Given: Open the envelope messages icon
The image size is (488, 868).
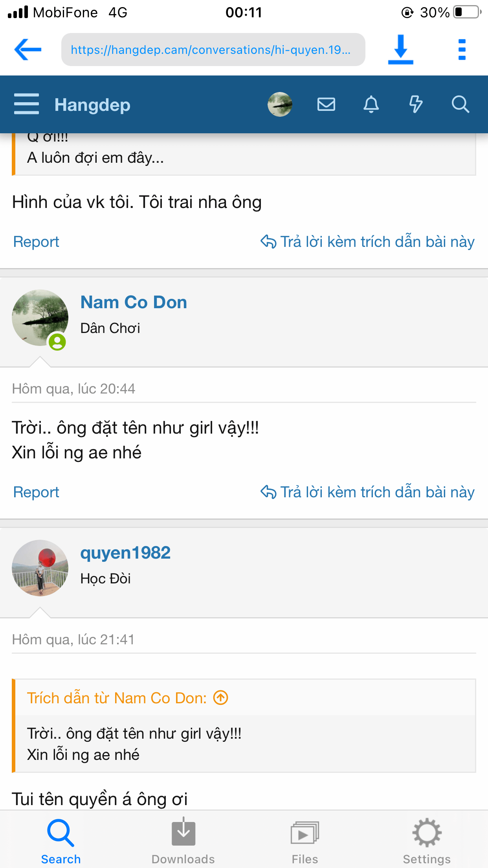Looking at the screenshot, I should coord(326,104).
